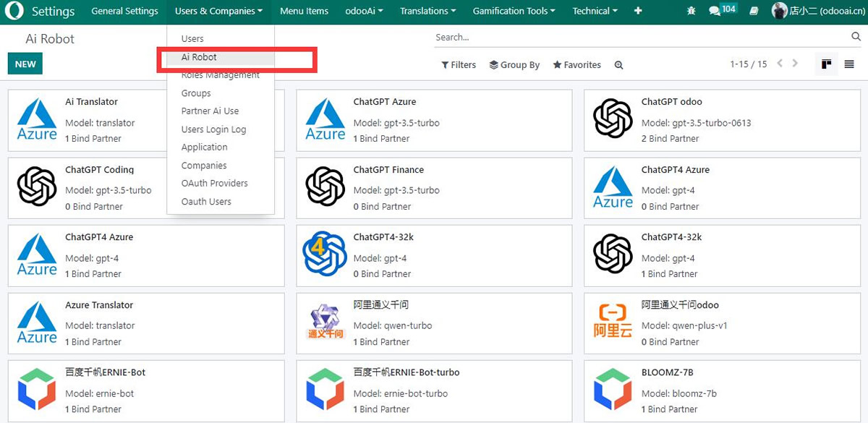Click the zoom magnifier beside Favorites
Image resolution: width=868 pixels, height=423 pixels.
[x=618, y=65]
